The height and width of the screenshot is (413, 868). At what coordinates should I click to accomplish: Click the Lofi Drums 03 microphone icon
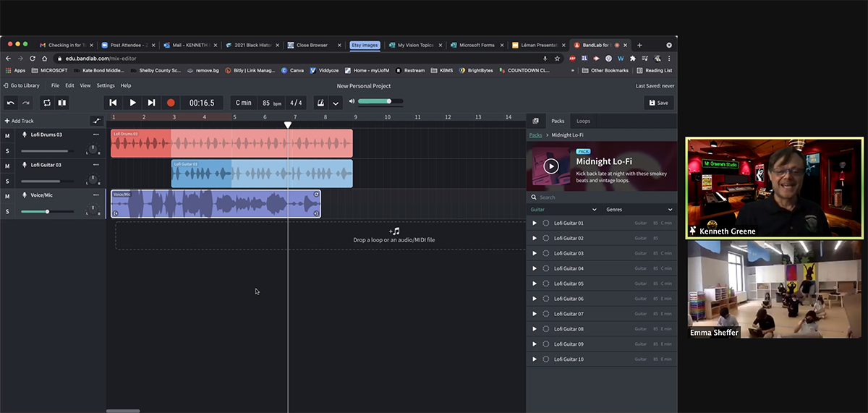[25, 135]
